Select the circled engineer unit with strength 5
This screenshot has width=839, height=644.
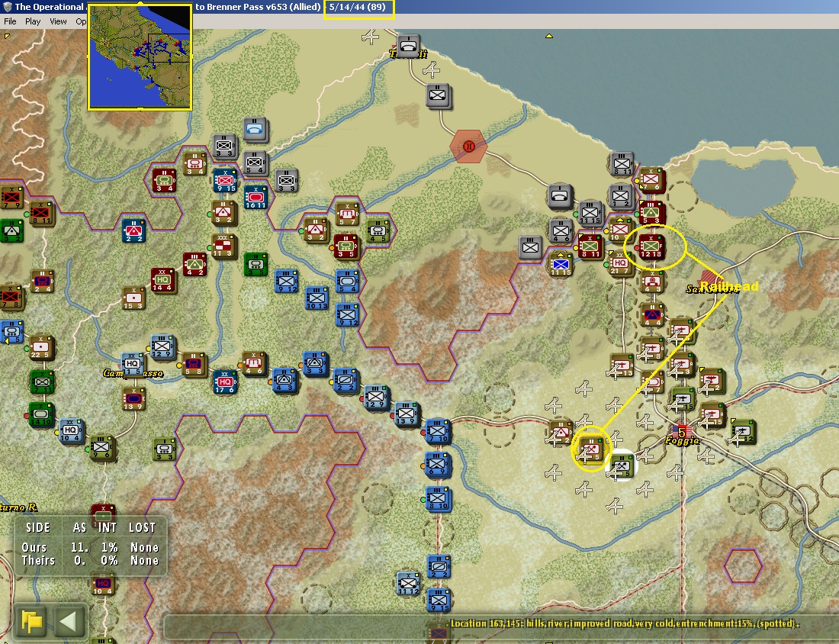590,449
